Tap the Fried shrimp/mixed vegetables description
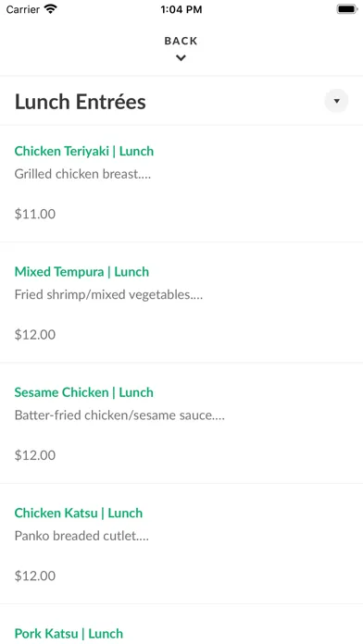The image size is (363, 644). pyautogui.click(x=108, y=295)
